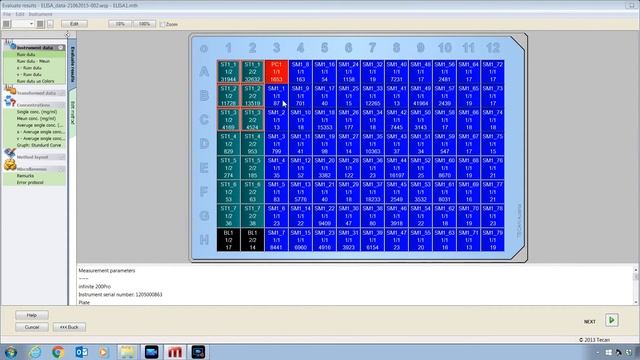The width and height of the screenshot is (640, 360).
Task: Click the <<< Back button
Action: [x=69, y=327]
